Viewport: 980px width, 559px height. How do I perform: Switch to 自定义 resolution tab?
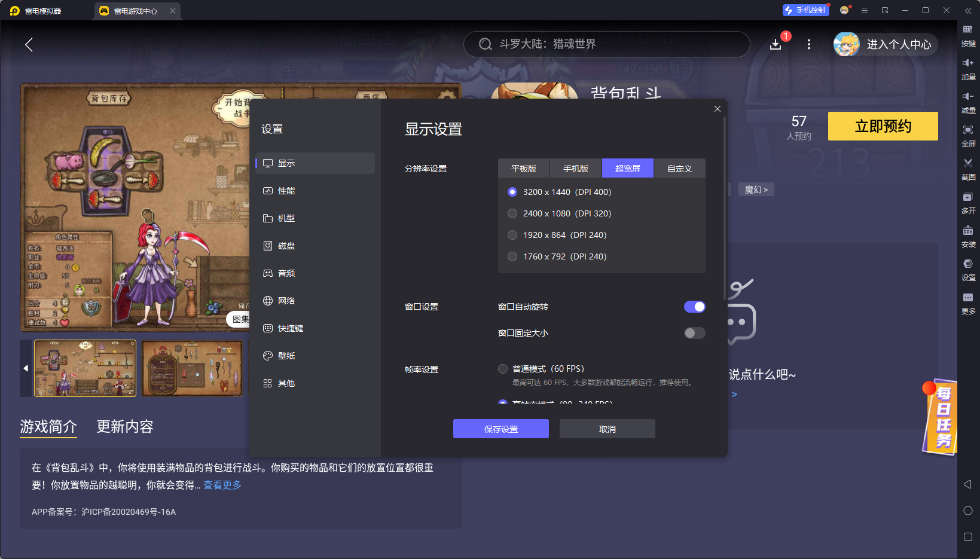680,169
